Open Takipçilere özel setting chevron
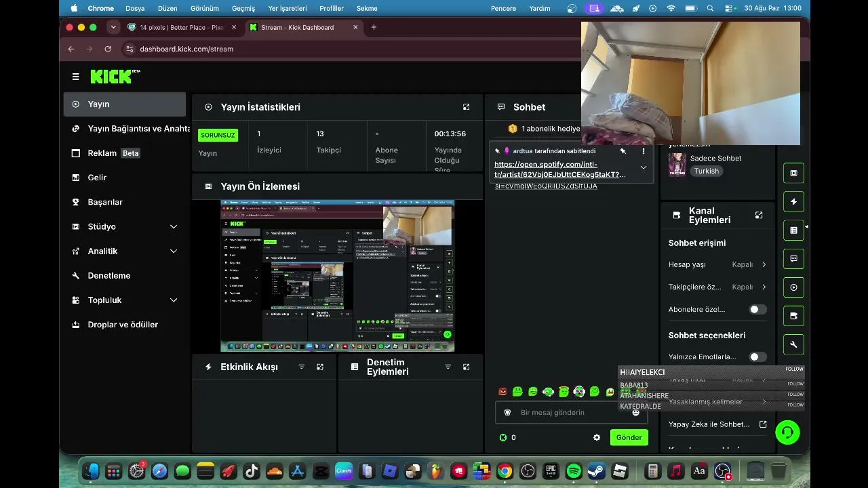This screenshot has width=868, height=488. pos(764,287)
